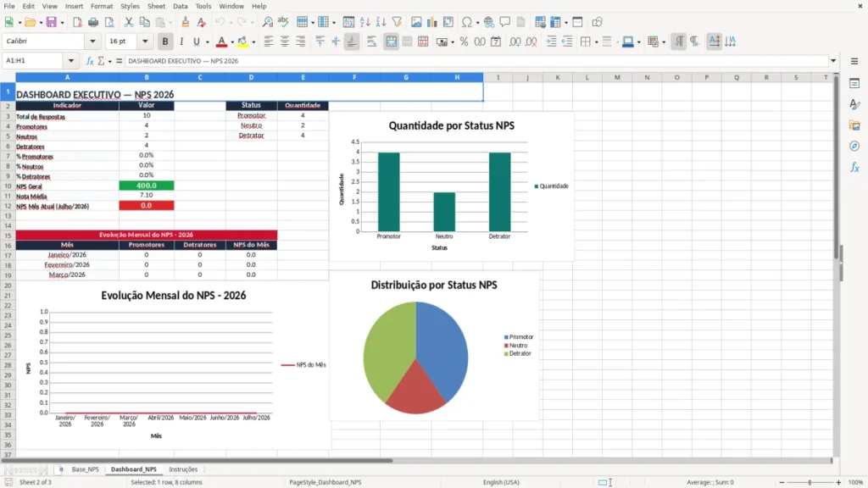Click the Add sheet plus button

tap(61, 469)
